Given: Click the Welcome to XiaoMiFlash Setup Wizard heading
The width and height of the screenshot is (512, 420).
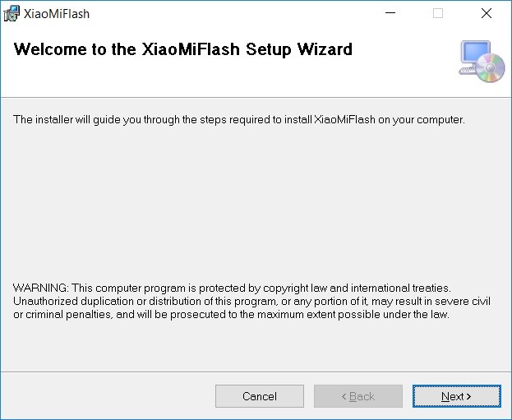Looking at the screenshot, I should point(183,49).
